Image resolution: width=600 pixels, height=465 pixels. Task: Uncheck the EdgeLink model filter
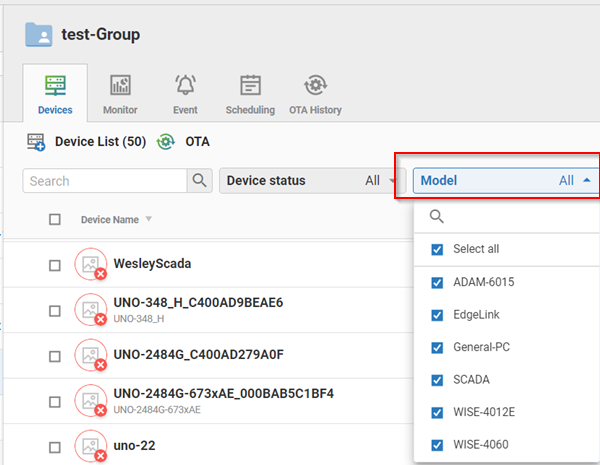436,315
